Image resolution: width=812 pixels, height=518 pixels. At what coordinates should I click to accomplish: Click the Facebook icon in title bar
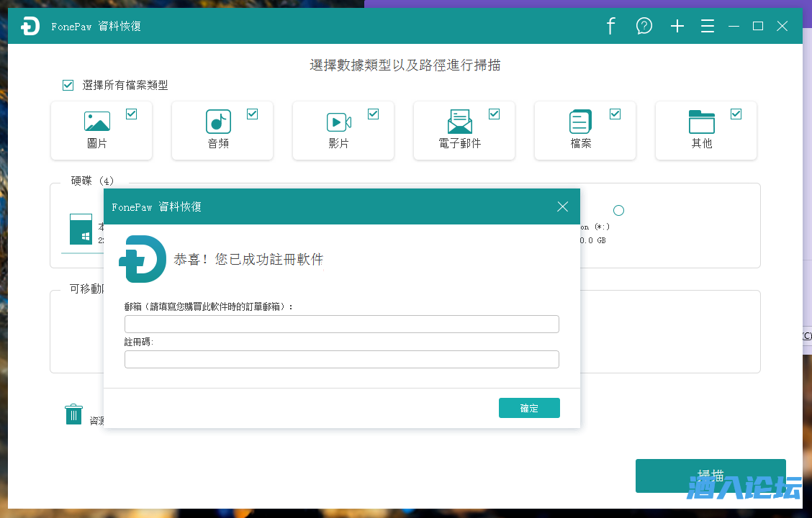(x=610, y=27)
